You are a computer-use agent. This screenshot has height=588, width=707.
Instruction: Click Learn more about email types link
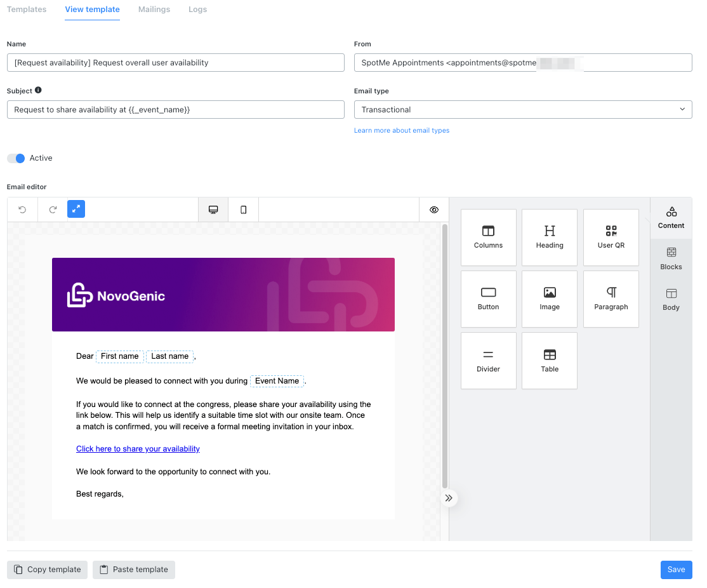tap(402, 130)
